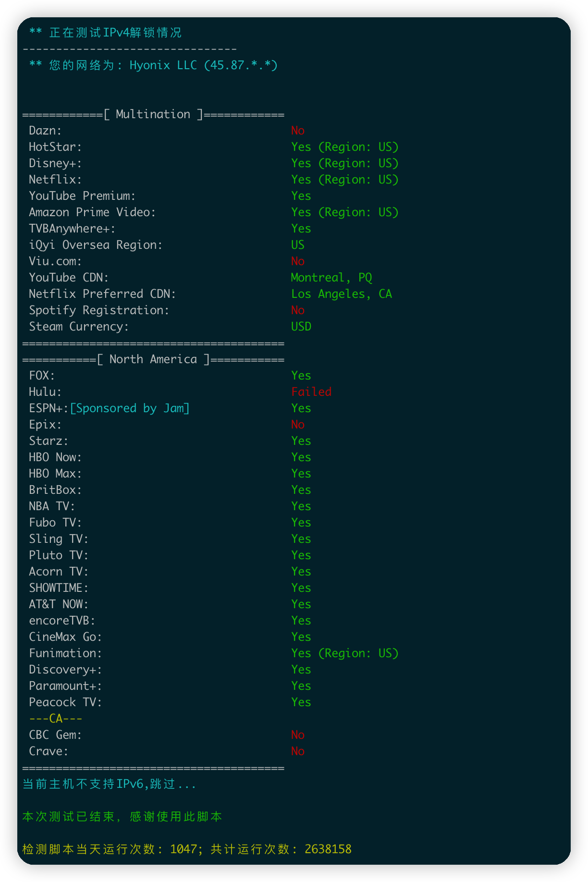The image size is (588, 882).
Task: Select the YouTube Premium label
Action: click(82, 196)
